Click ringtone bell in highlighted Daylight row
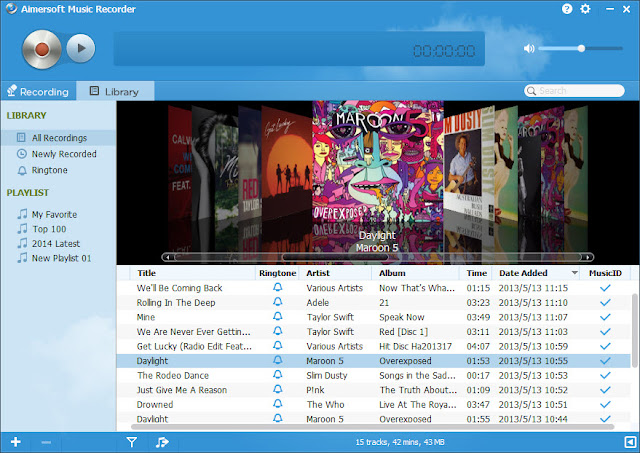640x453 pixels. 278,360
